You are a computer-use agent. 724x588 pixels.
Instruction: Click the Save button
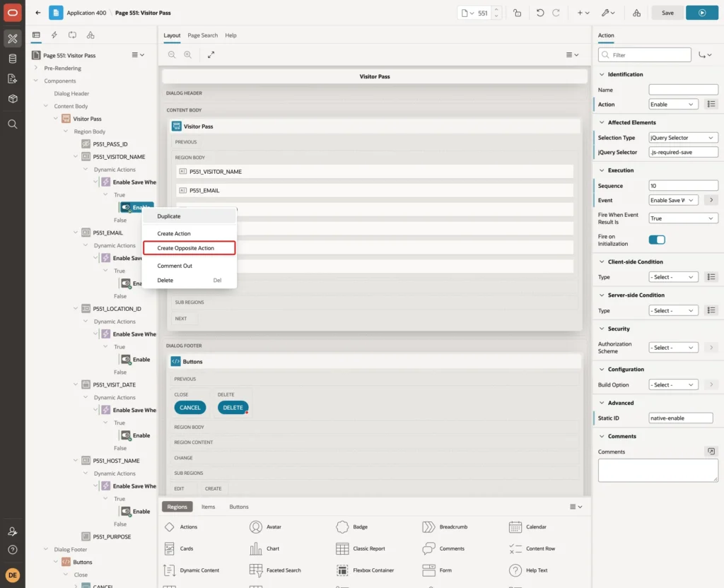coord(667,13)
